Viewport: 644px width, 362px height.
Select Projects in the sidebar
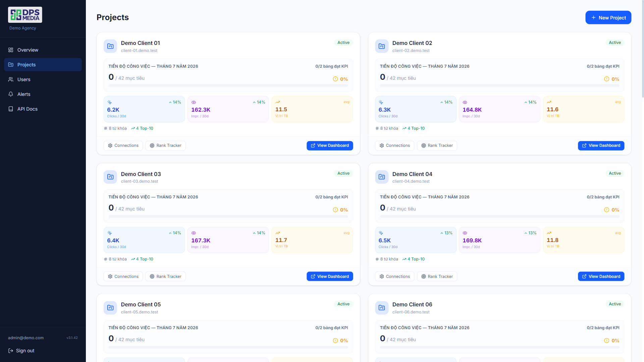coord(43,65)
